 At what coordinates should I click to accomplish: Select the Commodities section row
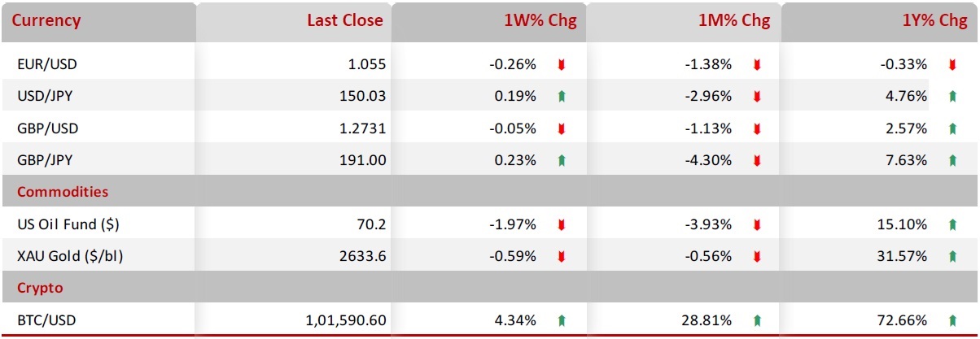pos(63,192)
